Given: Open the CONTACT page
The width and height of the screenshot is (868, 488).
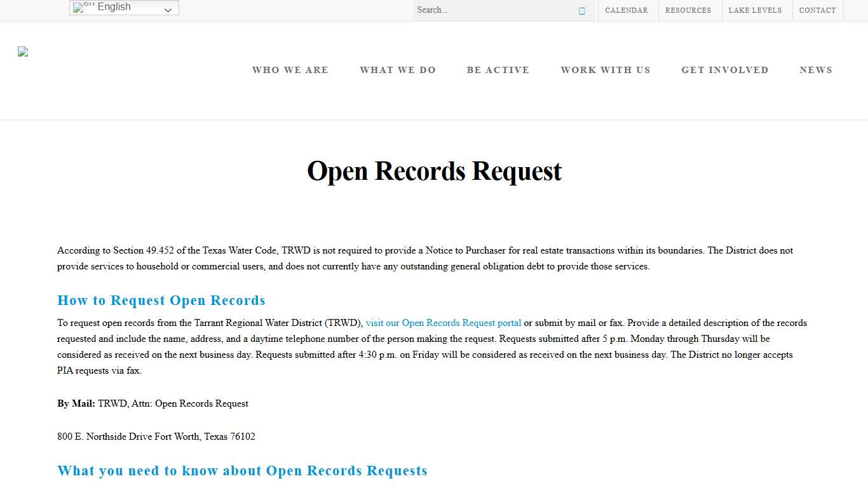Looking at the screenshot, I should pos(818,10).
